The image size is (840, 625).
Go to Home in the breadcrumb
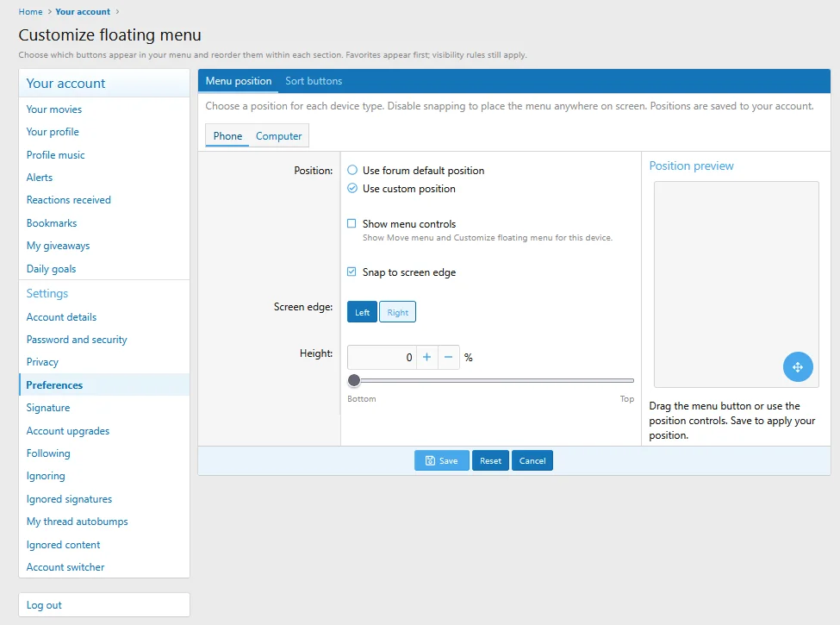pyautogui.click(x=30, y=12)
